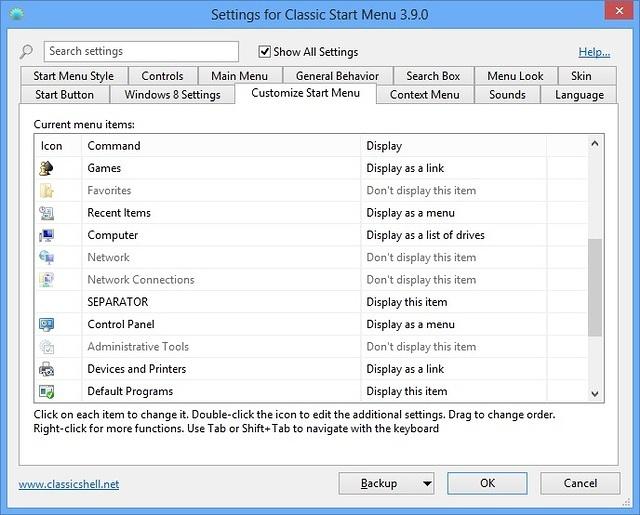This screenshot has height=515, width=640.
Task: Click the Recent Items row icon
Action: click(46, 213)
